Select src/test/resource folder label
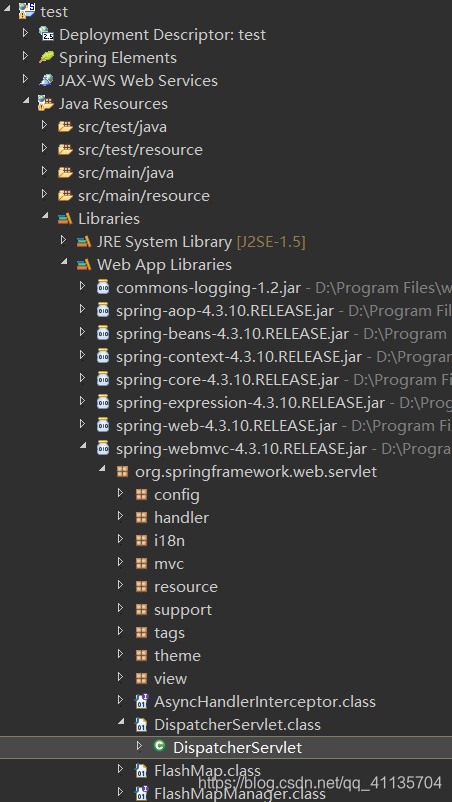452x802 pixels. (140, 149)
